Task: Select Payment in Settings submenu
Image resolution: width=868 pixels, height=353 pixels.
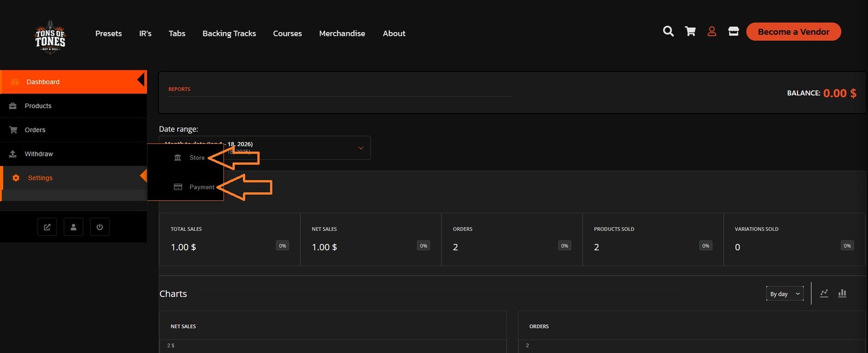Action: 201,187
